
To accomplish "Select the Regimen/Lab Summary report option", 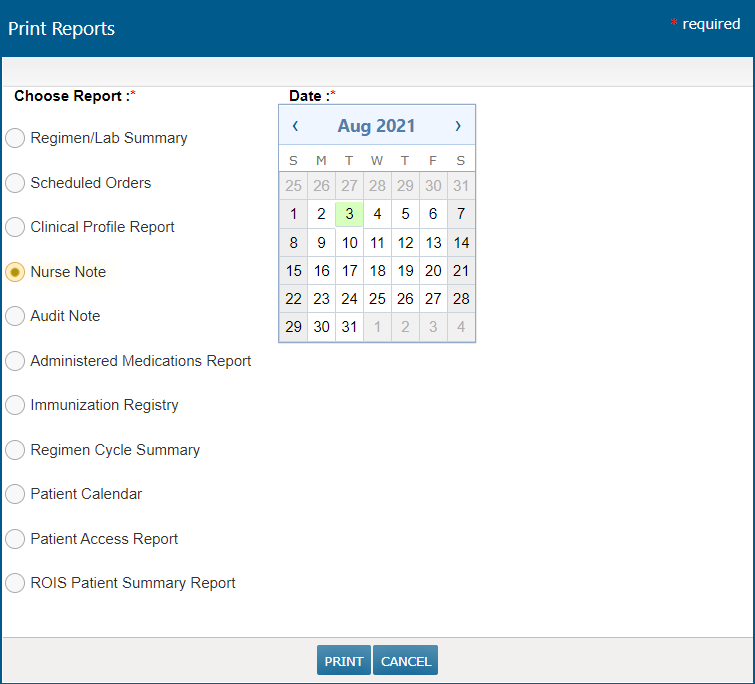I will coord(15,138).
